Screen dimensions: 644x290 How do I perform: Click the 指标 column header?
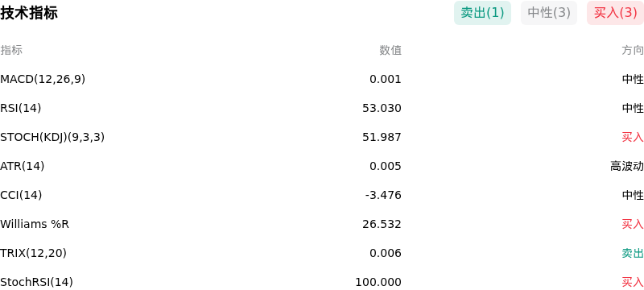[x=11, y=50]
